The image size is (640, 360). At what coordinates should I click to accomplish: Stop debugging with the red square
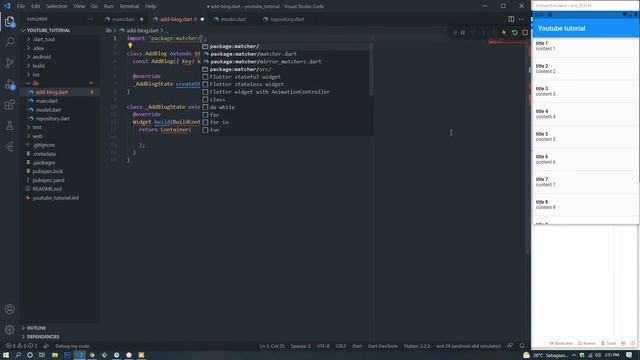(x=525, y=32)
